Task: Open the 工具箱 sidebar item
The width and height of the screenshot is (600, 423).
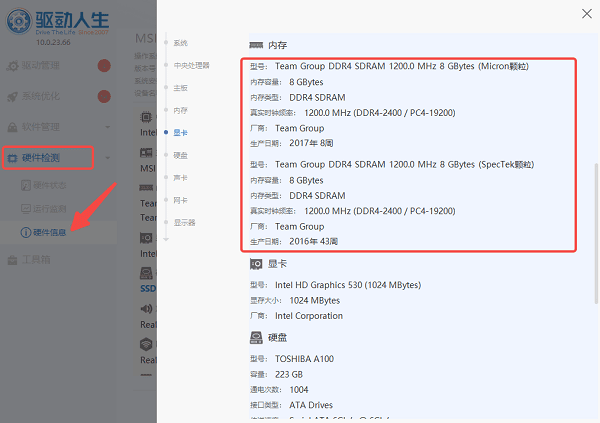Action: 36,260
